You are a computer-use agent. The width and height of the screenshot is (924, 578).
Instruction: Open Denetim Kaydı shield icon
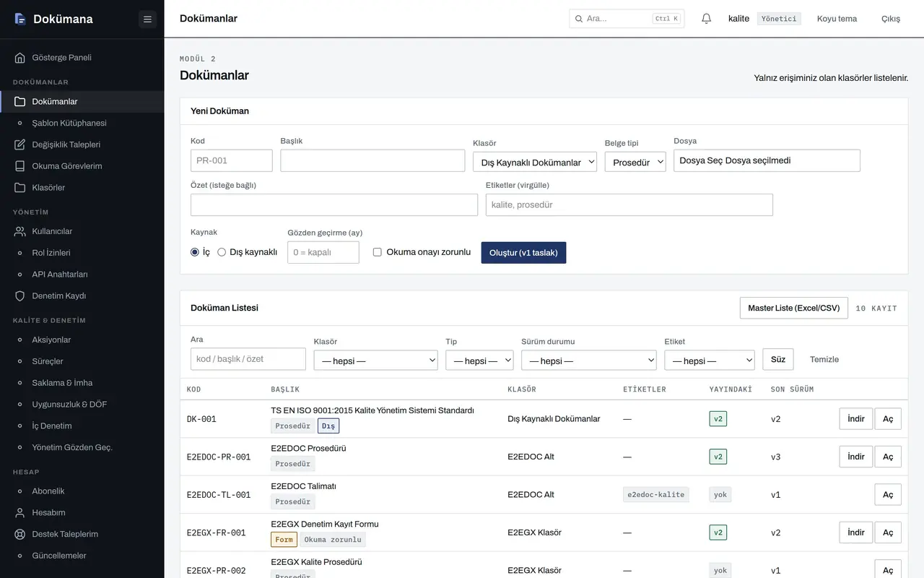click(x=20, y=296)
